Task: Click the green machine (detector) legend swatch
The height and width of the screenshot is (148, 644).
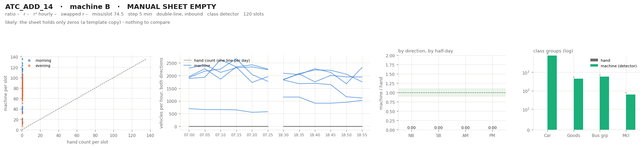Action: (x=594, y=66)
